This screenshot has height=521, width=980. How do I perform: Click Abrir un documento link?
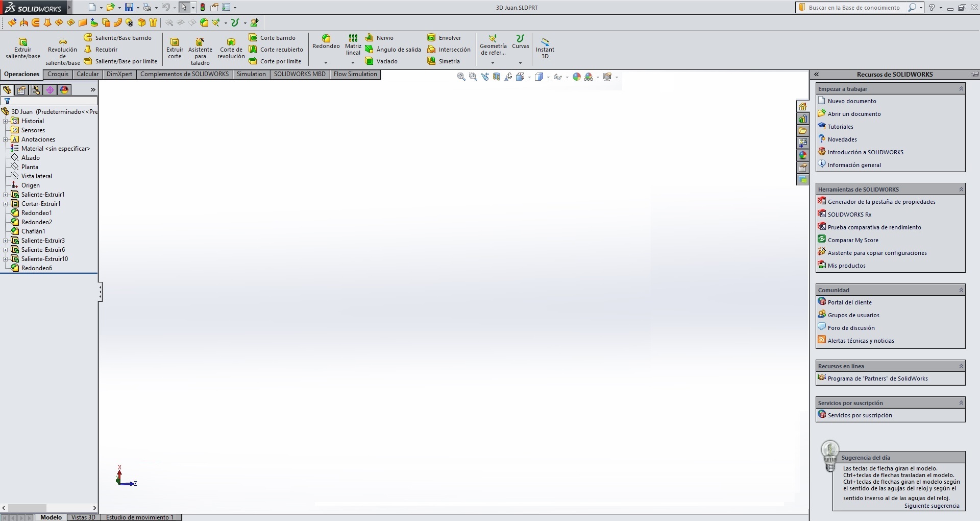coord(854,114)
